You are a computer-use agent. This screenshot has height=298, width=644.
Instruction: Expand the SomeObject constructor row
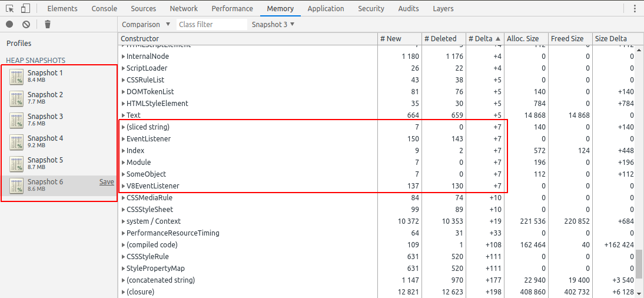click(x=123, y=174)
